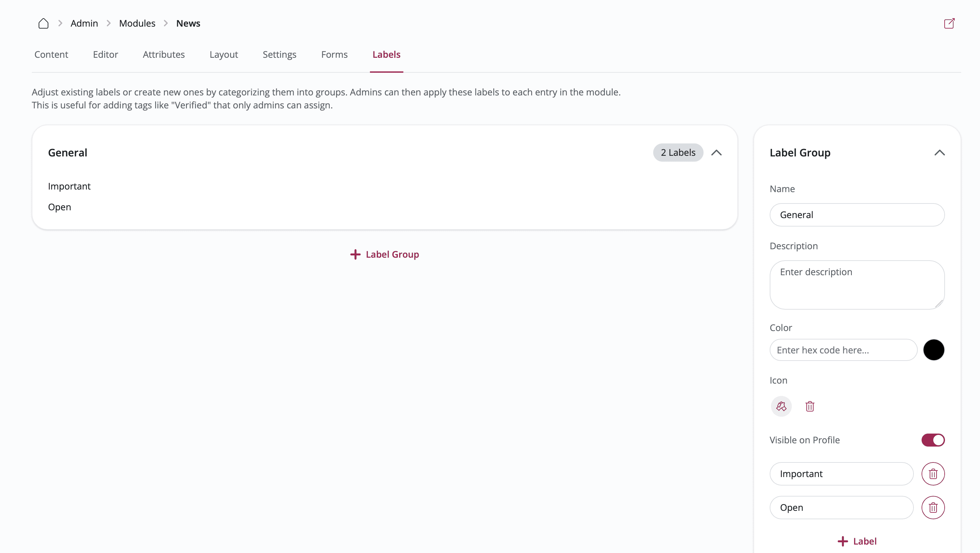Go to Admin breadcrumb link
Screen dimensions: 980x553
click(x=84, y=23)
